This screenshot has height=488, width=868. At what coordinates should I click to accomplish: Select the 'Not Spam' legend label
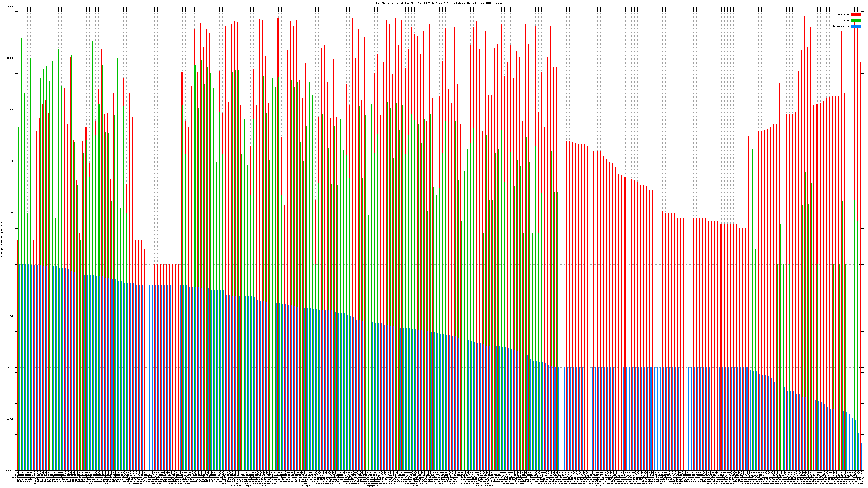pyautogui.click(x=844, y=14)
